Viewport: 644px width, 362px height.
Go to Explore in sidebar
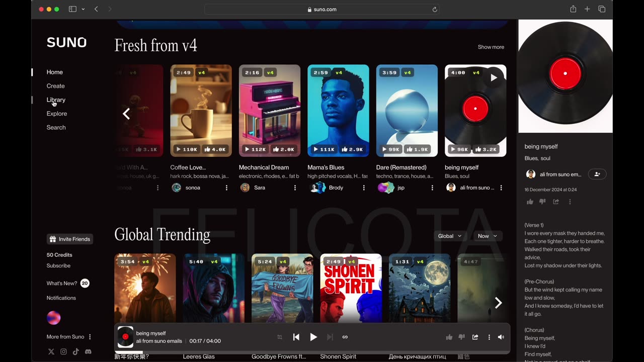tap(57, 114)
